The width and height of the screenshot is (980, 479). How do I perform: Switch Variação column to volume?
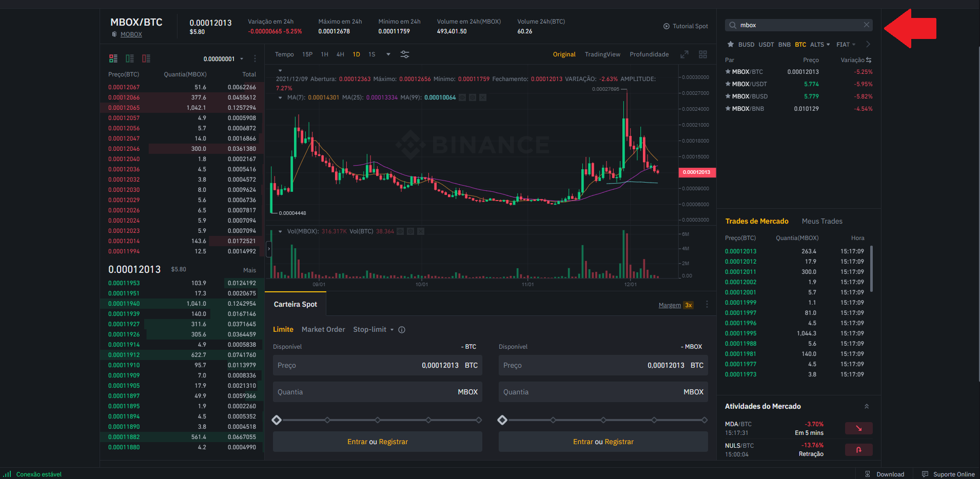coord(869,60)
